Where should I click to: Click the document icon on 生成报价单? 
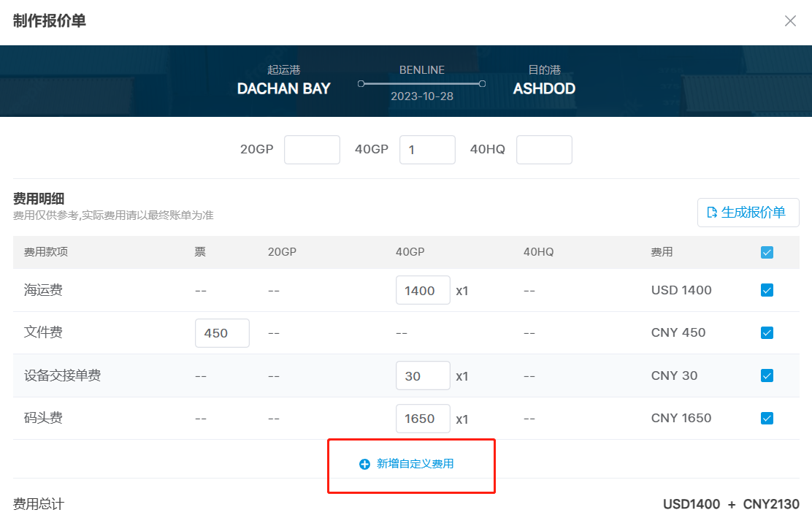[x=712, y=213]
